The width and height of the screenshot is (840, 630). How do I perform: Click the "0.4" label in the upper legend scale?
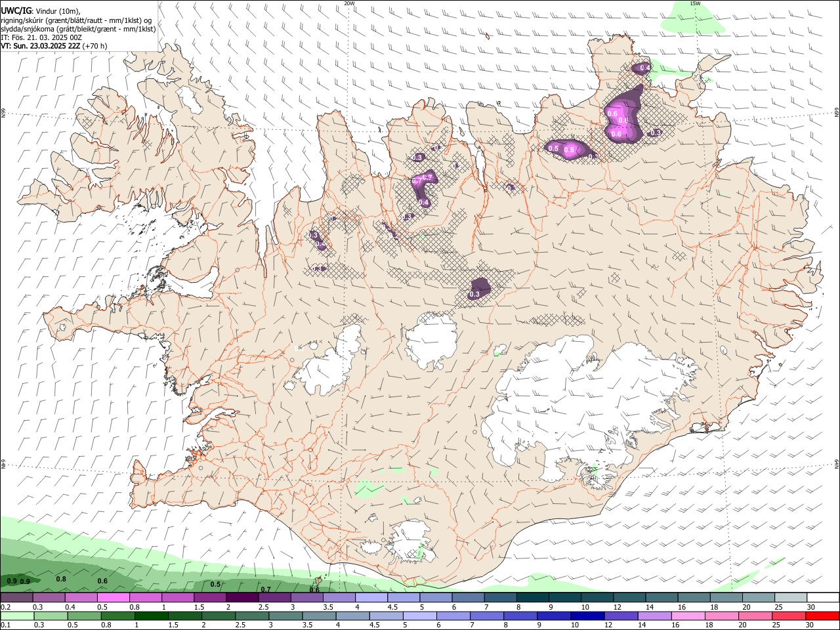coord(70,607)
